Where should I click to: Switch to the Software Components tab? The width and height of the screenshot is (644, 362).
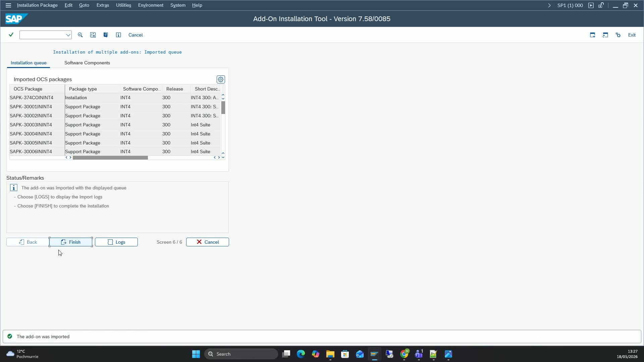tap(87, 63)
